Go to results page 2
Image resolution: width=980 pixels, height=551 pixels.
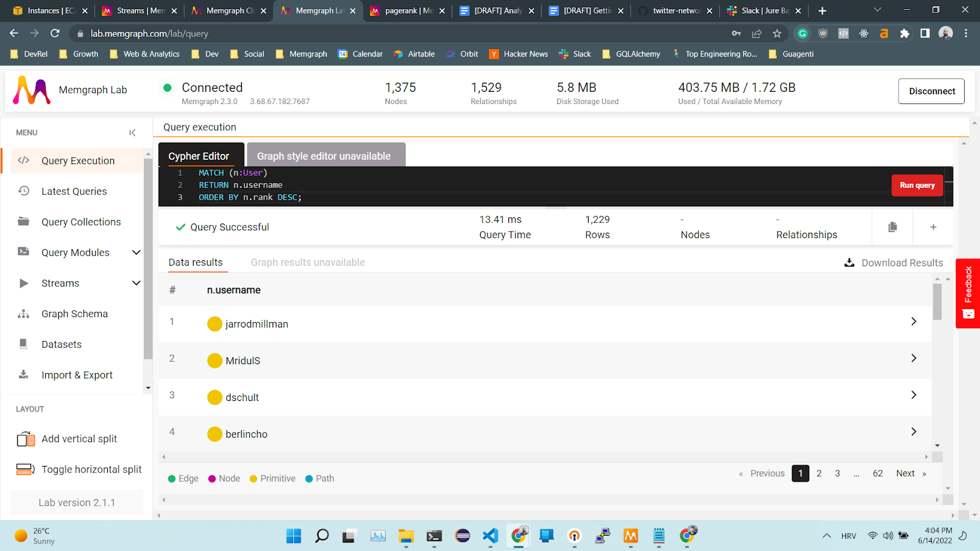point(819,473)
